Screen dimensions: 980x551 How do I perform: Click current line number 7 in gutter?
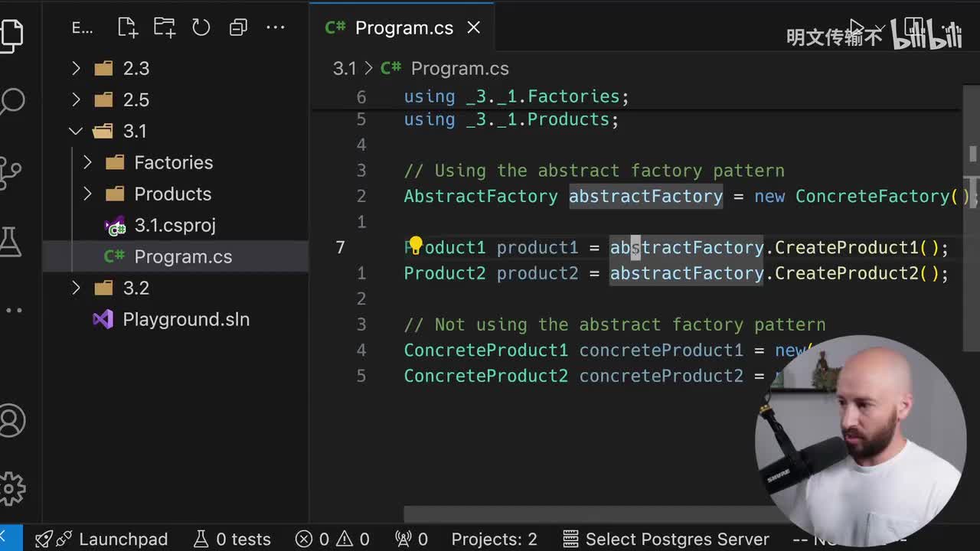pos(340,247)
